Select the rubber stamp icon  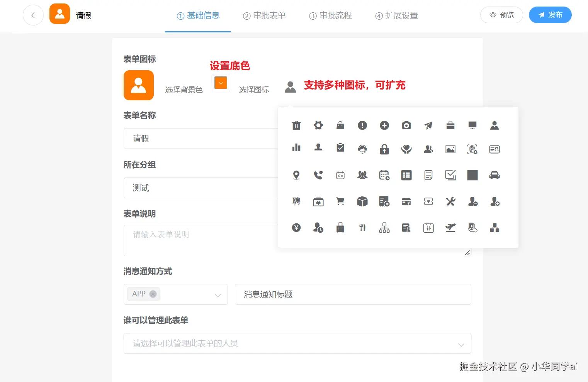[x=318, y=148]
